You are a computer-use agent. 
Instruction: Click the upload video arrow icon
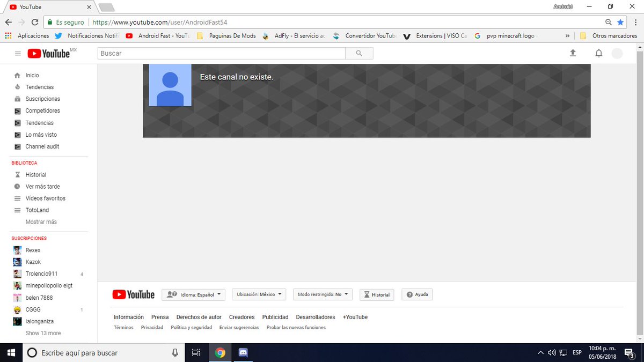click(x=573, y=53)
